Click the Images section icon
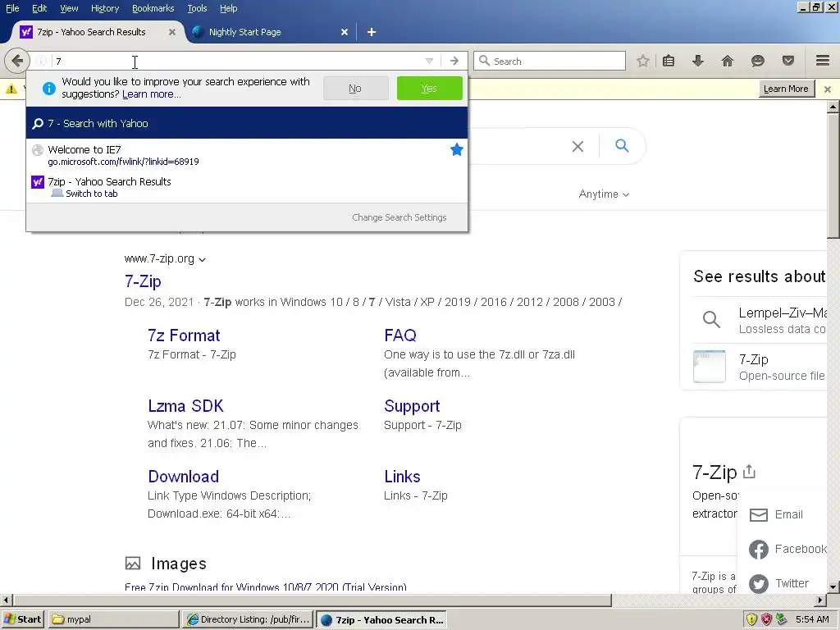840x630 pixels. pyautogui.click(x=133, y=564)
